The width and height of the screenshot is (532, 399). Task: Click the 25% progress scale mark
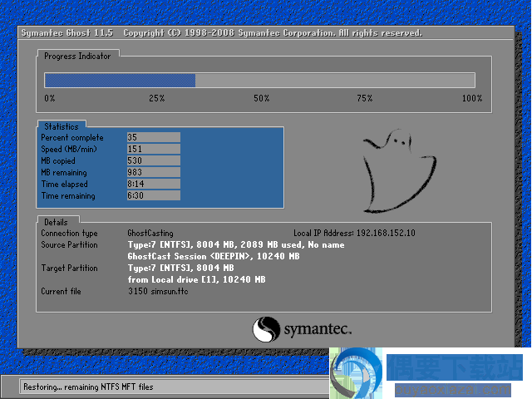(x=157, y=98)
